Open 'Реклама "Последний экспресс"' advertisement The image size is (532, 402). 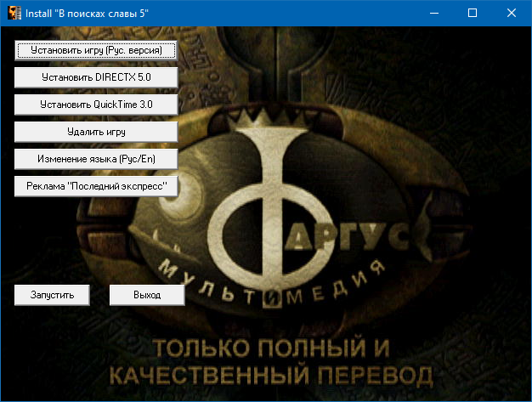96,186
